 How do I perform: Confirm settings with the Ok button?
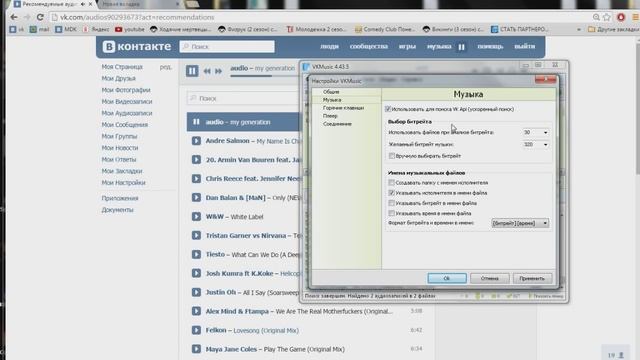(x=447, y=278)
